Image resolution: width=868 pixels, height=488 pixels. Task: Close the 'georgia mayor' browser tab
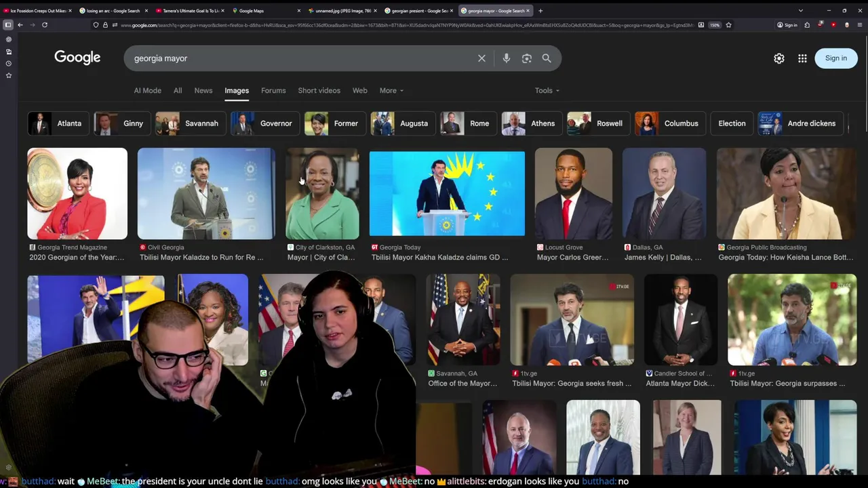[528, 11]
